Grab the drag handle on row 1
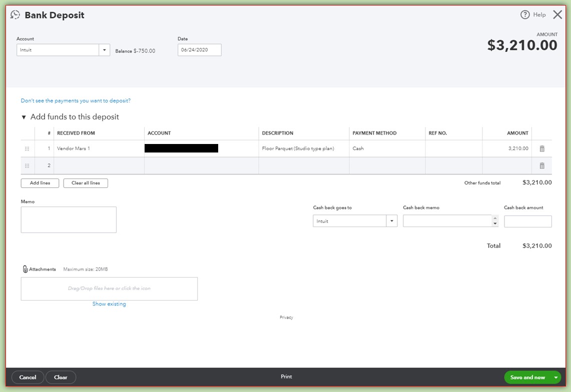This screenshot has width=571, height=392. (x=28, y=148)
